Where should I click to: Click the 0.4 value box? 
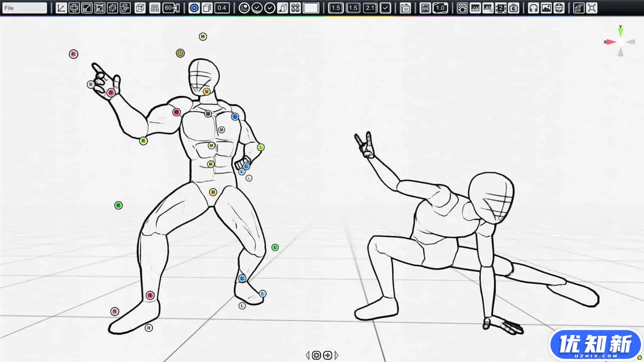click(x=222, y=8)
